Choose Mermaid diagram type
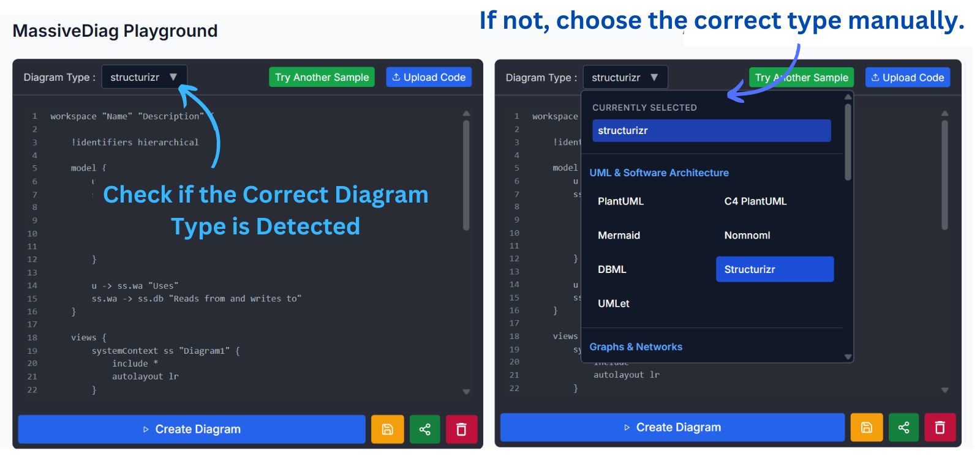Viewport: 980px width, 459px height. [x=619, y=236]
